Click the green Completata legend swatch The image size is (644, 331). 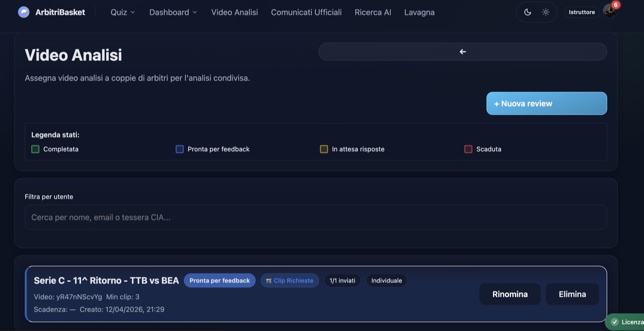(x=35, y=149)
